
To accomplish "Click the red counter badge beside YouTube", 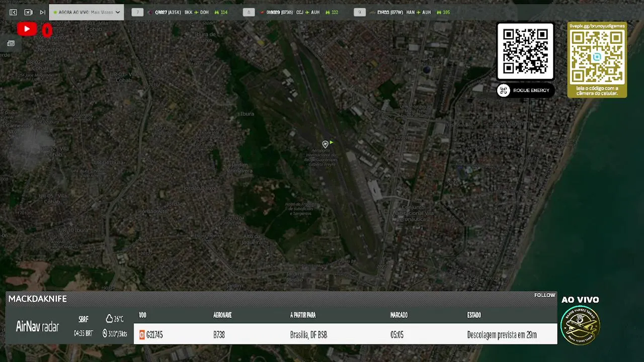I will [47, 31].
